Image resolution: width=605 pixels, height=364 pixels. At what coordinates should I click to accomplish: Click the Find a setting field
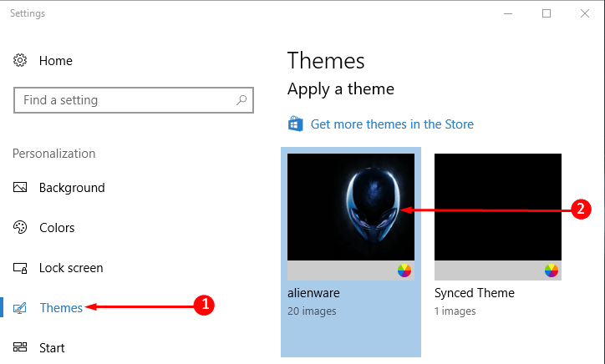click(x=134, y=100)
